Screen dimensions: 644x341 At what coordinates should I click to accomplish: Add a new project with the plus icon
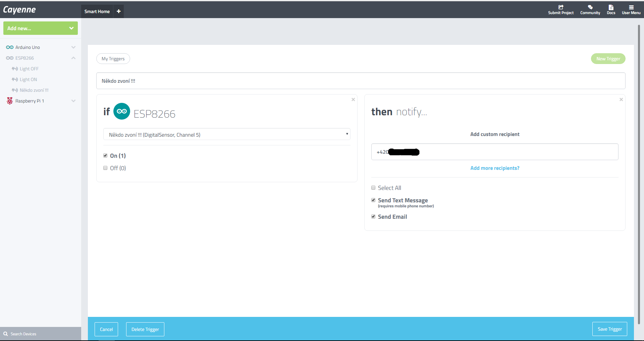[x=119, y=11]
